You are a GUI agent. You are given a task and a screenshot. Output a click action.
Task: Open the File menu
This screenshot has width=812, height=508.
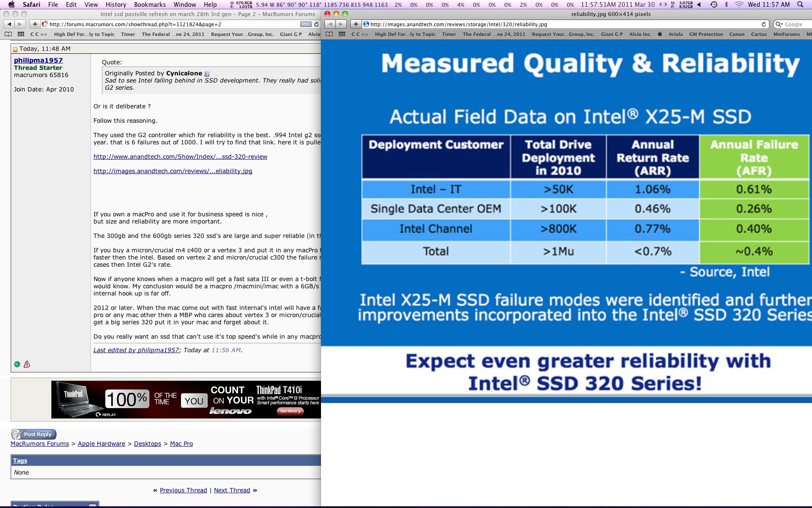pos(53,4)
